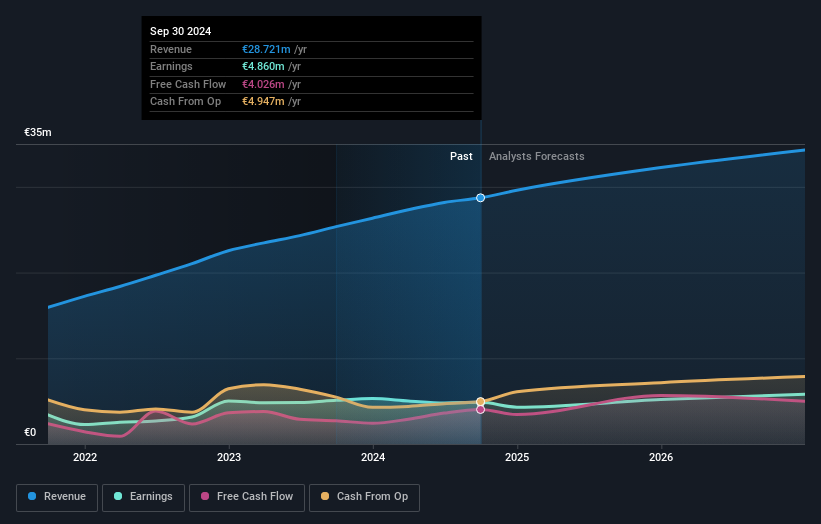Click the 2026 x-axis label
Viewport: 821px width, 524px height.
click(661, 458)
